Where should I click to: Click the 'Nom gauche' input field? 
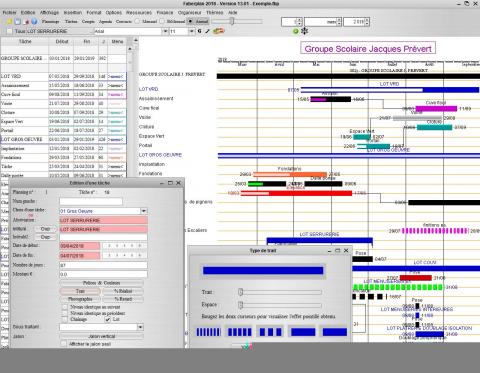click(x=91, y=201)
